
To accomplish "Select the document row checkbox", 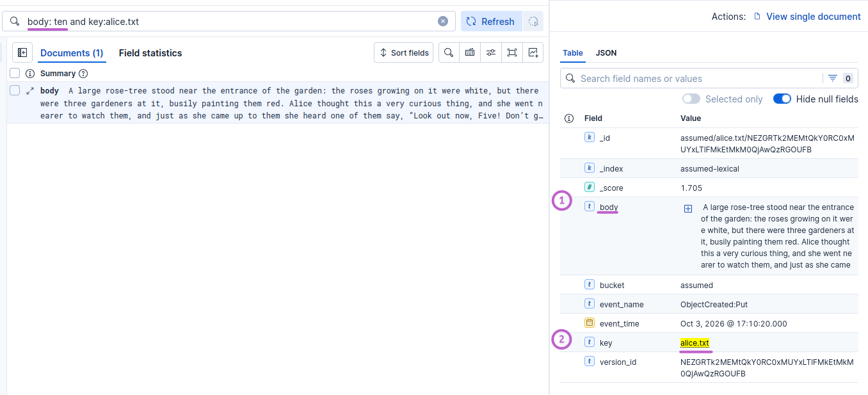I will 15,91.
